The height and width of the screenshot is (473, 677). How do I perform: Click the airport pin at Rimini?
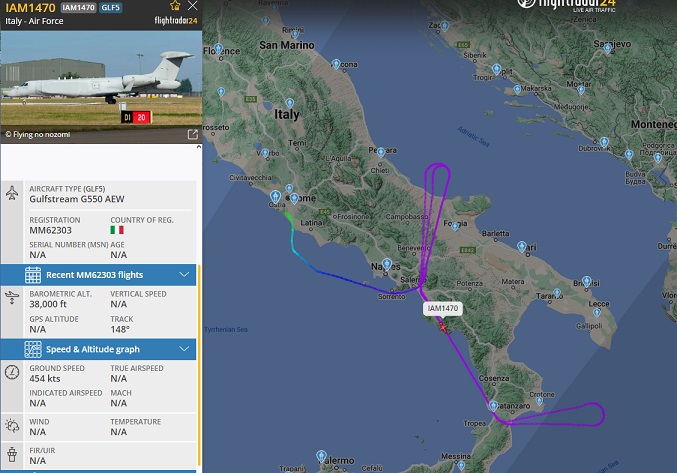(x=295, y=33)
